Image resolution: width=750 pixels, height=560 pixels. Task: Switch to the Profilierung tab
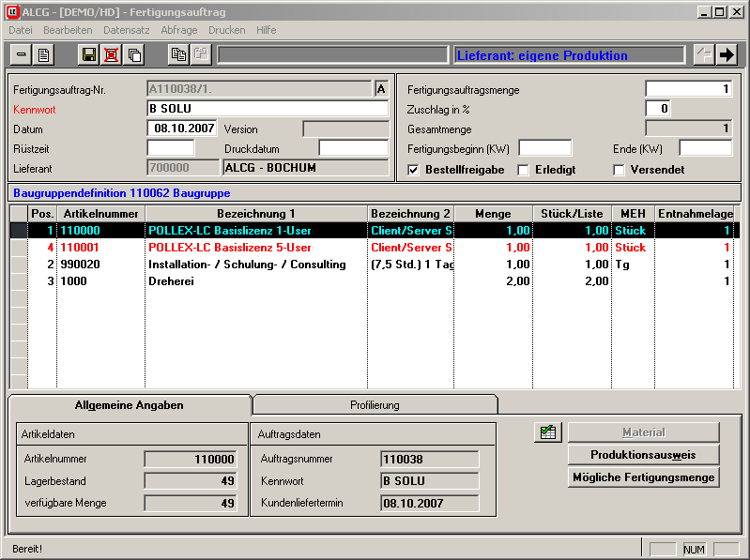[375, 405]
